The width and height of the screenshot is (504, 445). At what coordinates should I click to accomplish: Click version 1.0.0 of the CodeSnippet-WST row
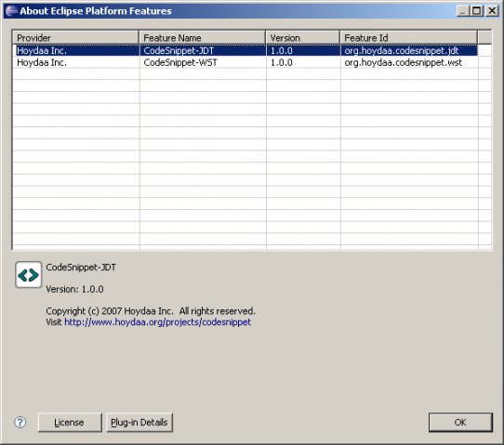click(x=282, y=62)
